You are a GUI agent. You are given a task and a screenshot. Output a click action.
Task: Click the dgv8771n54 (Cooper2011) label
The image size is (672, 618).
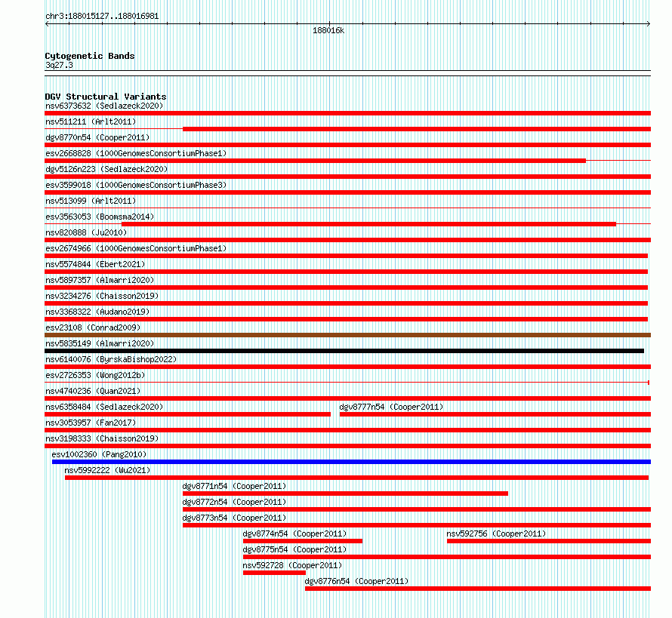pyautogui.click(x=234, y=486)
